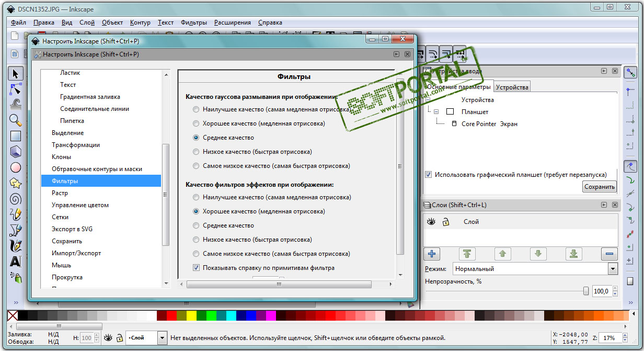Viewport: 644px width, 351px height.
Task: Uncheck show filter primitives help checkbox
Action: coord(196,268)
